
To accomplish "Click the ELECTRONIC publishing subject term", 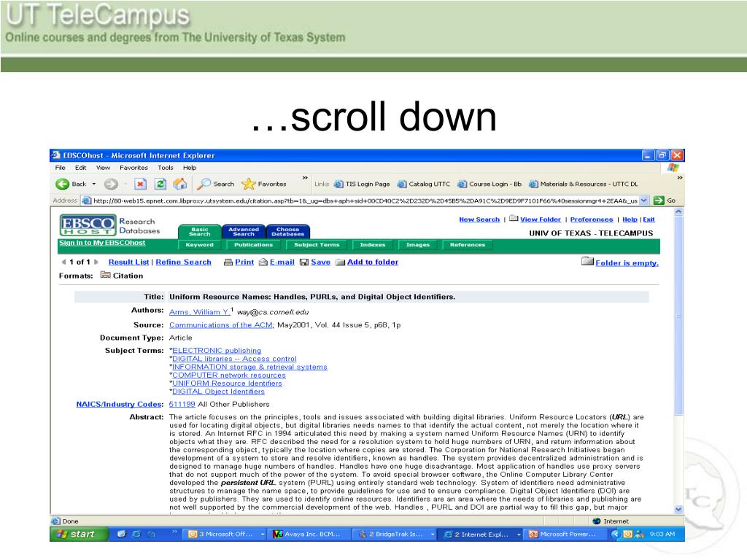I will pos(216,351).
